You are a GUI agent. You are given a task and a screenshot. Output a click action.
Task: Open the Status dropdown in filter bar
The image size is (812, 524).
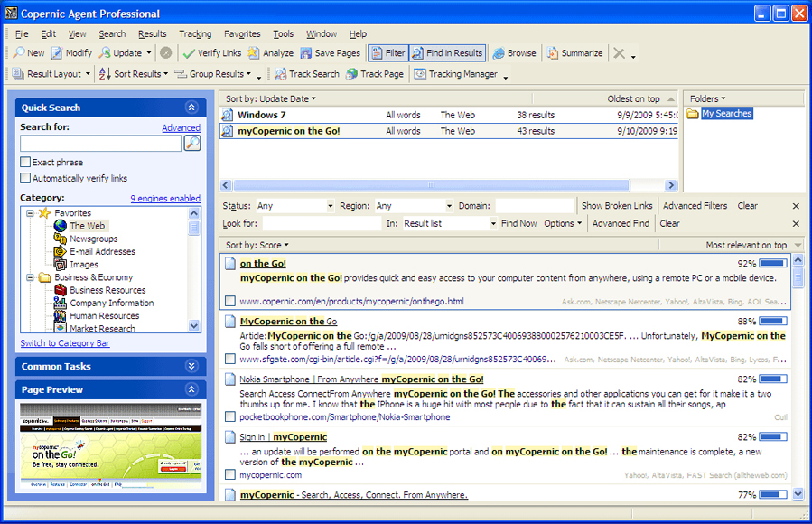(x=294, y=206)
